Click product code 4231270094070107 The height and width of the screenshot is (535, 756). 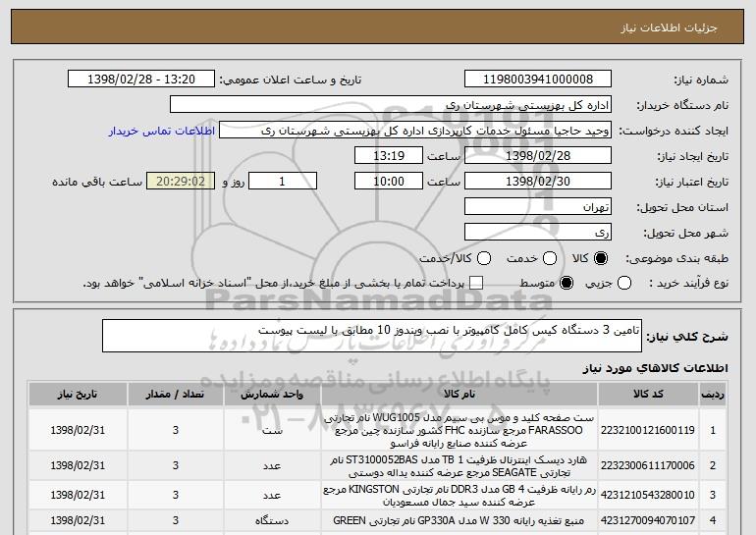[x=648, y=520]
